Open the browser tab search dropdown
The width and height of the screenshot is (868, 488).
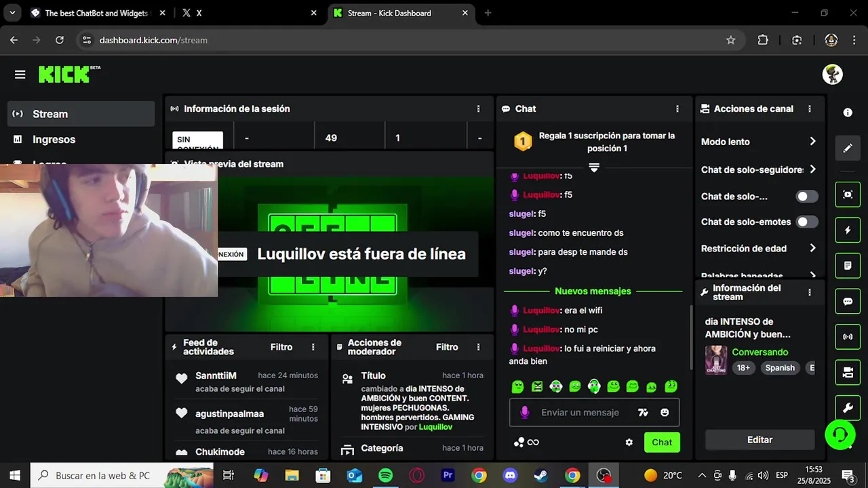click(x=12, y=13)
